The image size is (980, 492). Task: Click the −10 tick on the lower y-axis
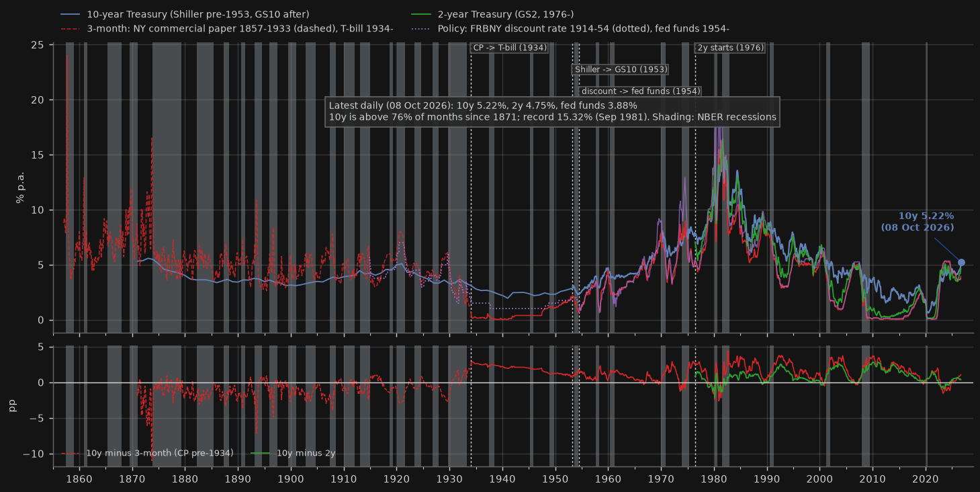[35, 454]
